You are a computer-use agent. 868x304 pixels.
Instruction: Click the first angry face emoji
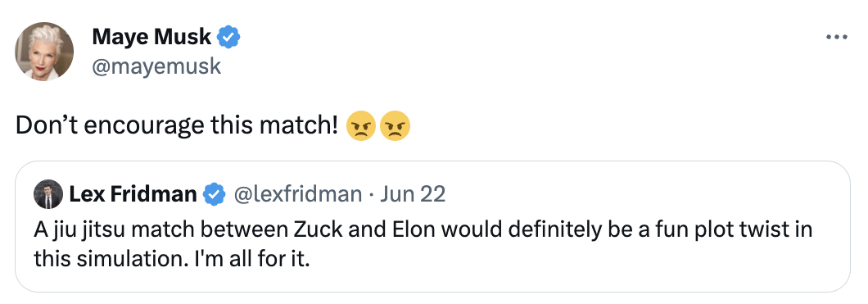[361, 126]
